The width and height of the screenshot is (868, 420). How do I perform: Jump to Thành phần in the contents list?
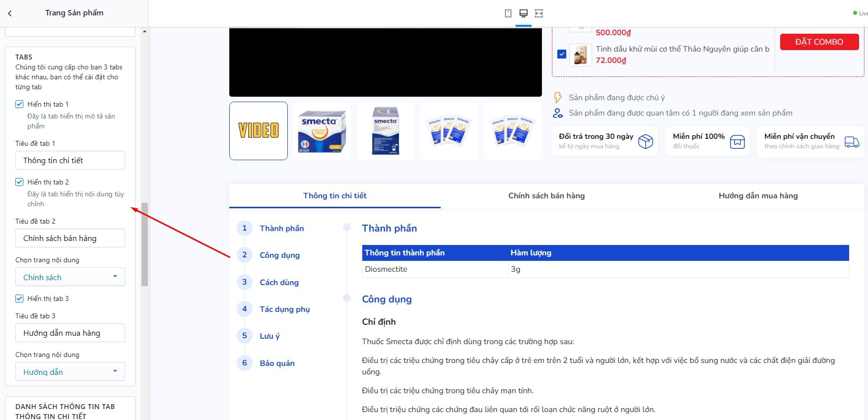pos(282,229)
